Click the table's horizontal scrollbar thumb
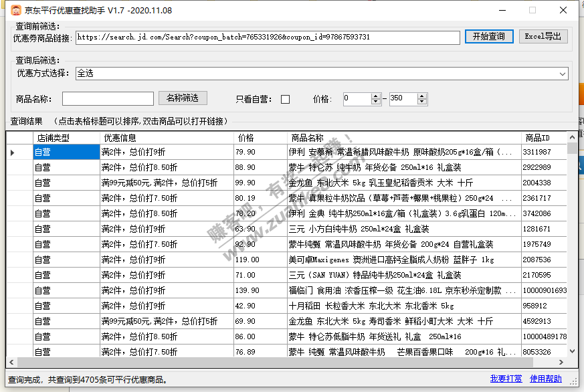584x392 pixels. click(x=275, y=362)
